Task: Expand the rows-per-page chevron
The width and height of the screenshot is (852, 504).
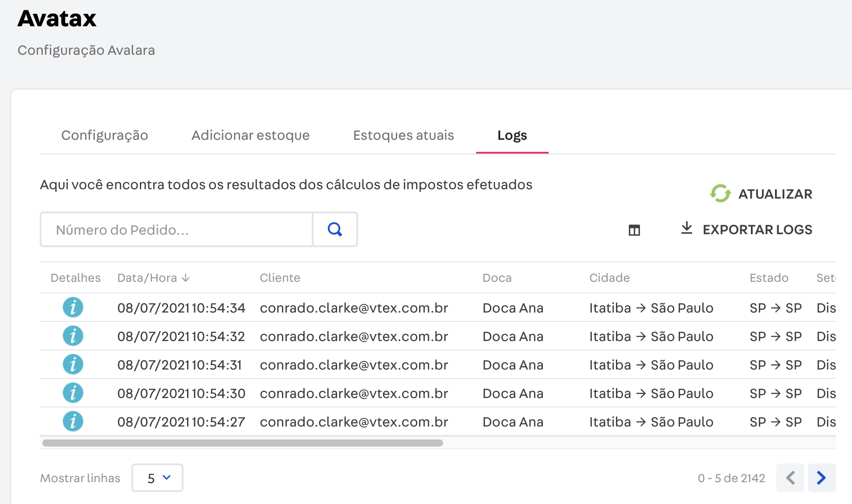Action: pos(166,478)
